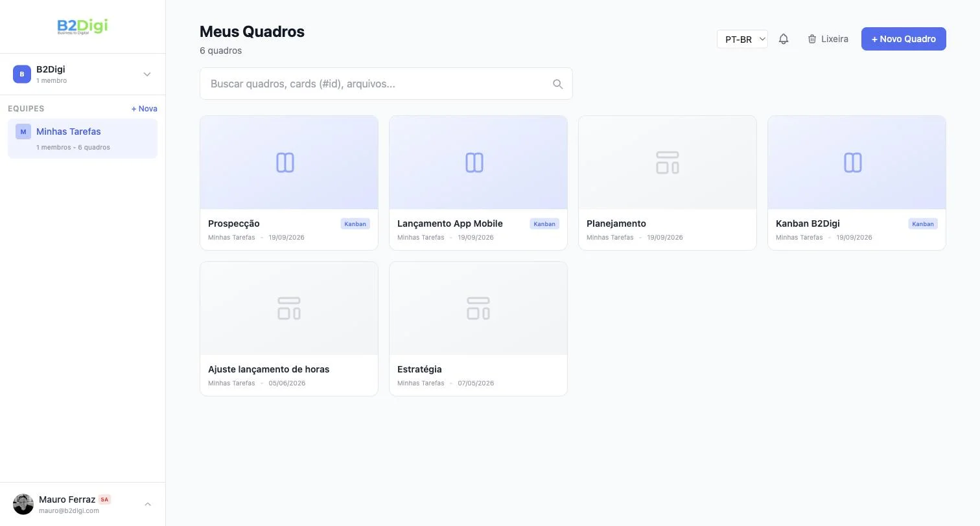The image size is (980, 526).
Task: Open the Prospecção board title
Action: [234, 223]
